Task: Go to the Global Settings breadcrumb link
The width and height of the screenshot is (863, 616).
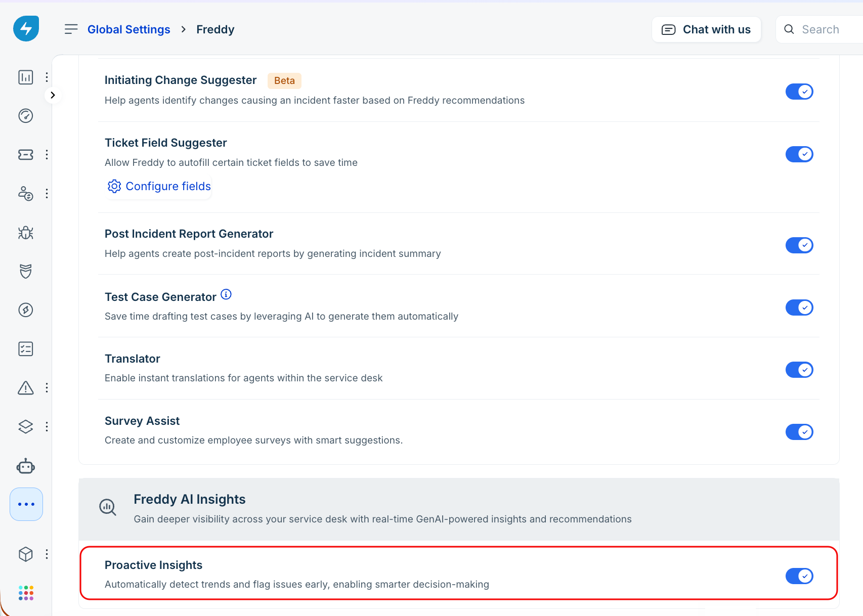Action: click(129, 29)
